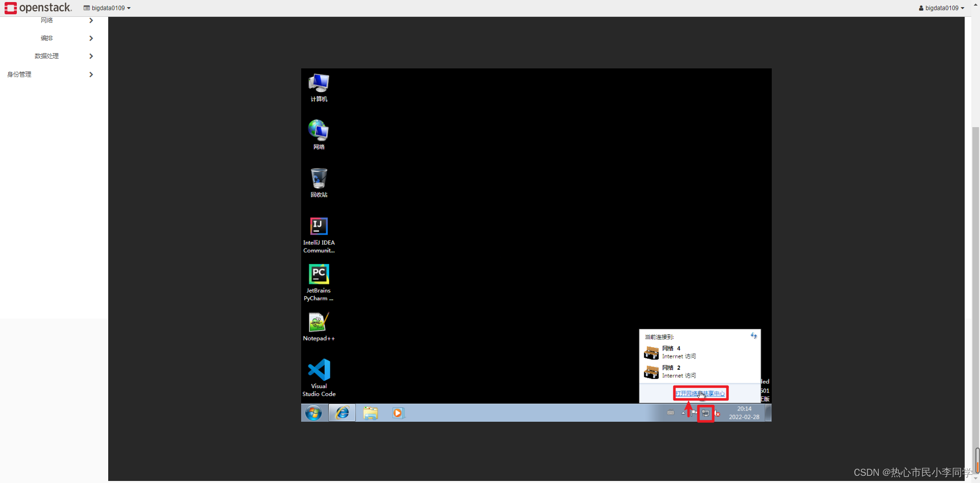Select 网络 2 connection entry
Viewport: 980px width, 483px height.
(700, 372)
